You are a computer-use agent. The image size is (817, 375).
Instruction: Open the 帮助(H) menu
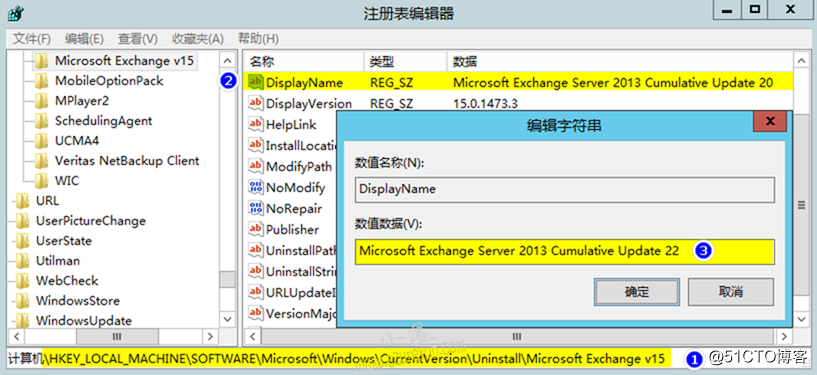(258, 39)
